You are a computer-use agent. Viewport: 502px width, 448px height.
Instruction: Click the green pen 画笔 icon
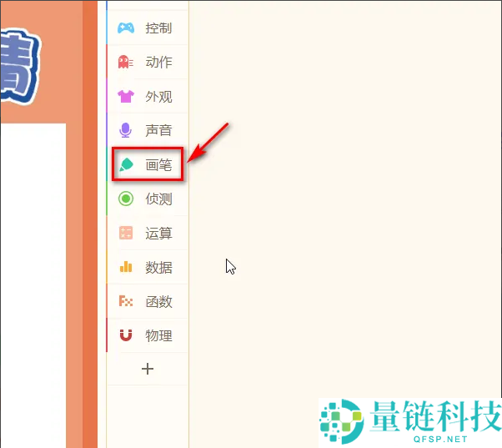point(126,164)
